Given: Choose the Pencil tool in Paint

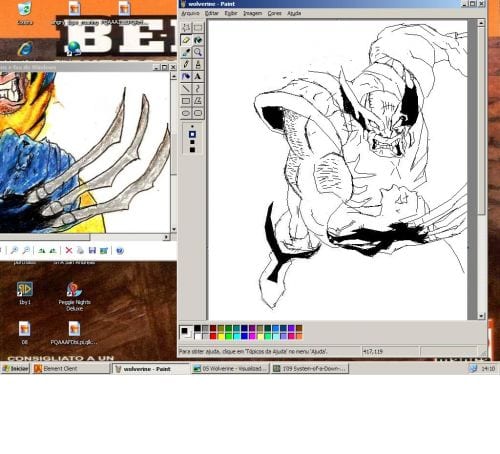Looking at the screenshot, I should pos(186,64).
